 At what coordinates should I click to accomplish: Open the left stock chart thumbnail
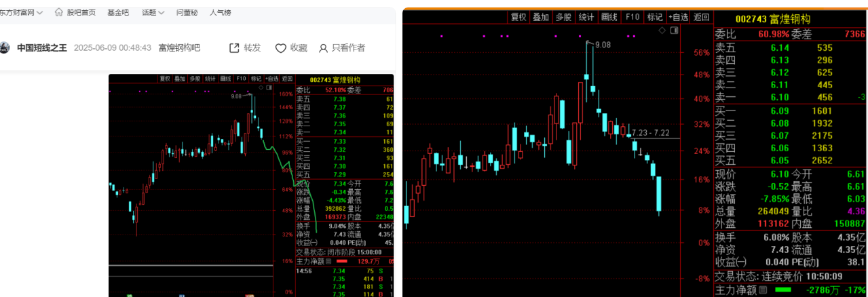point(251,185)
